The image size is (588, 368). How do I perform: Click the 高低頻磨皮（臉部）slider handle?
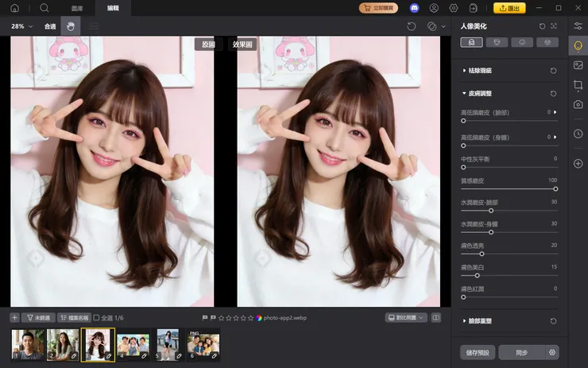[x=463, y=121]
